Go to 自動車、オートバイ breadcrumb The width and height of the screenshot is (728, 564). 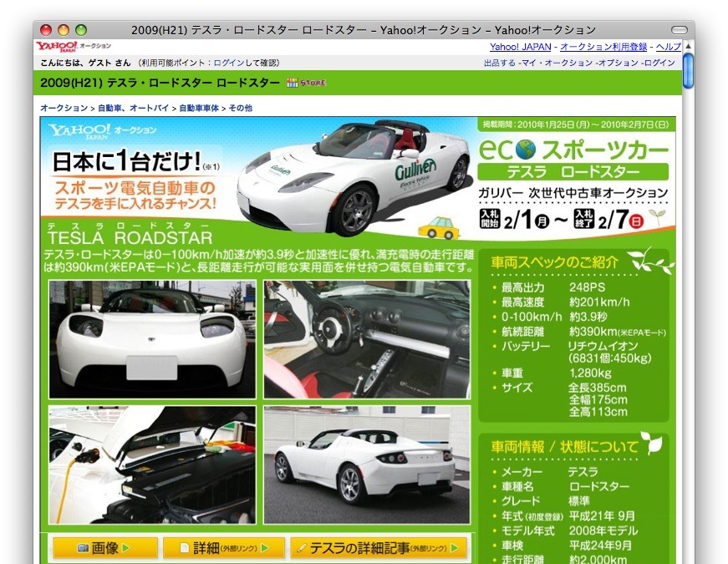click(x=133, y=108)
